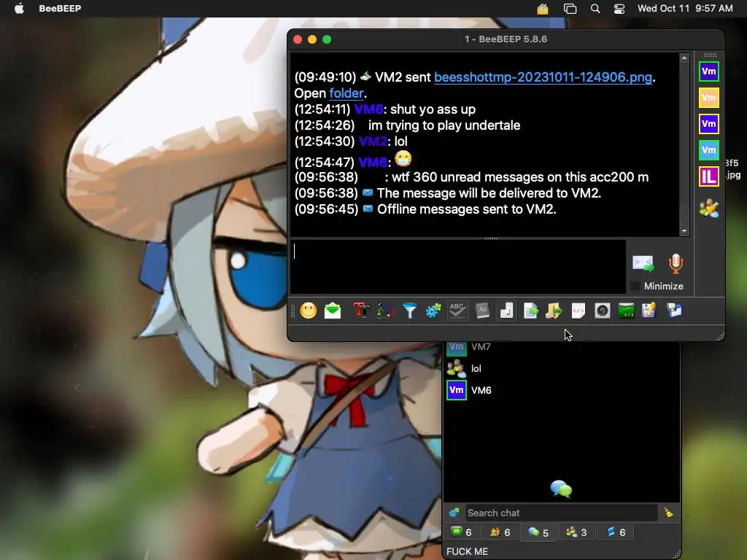Click the Search chat field
Screen dimensions: 747x560
pos(561,513)
